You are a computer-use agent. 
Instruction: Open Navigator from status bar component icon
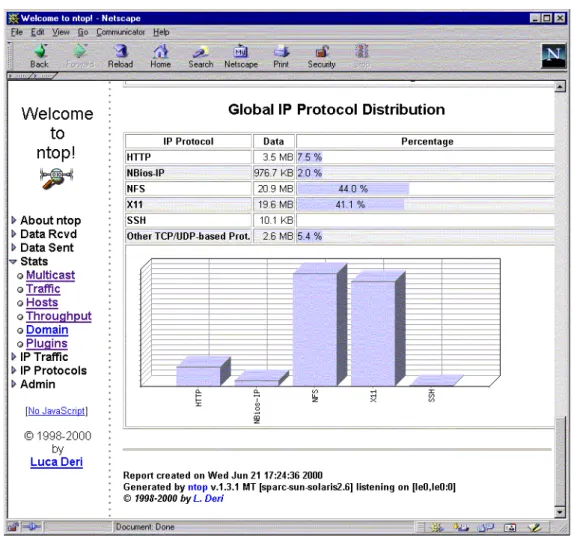[436, 527]
